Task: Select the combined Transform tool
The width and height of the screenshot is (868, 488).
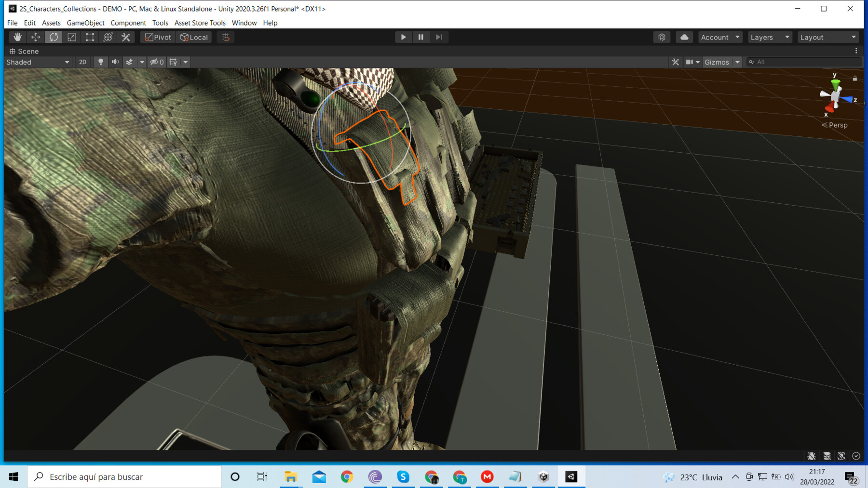Action: coord(108,37)
